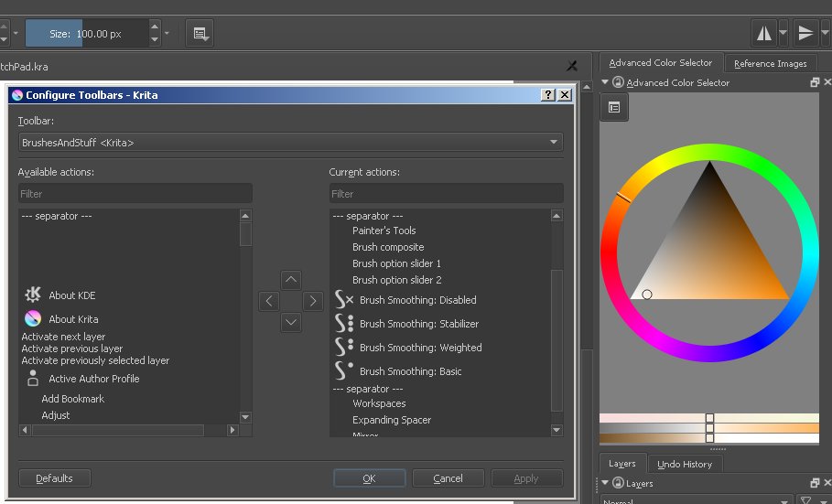Close the ScratchPad.kra document tab
The image size is (832, 504).
pyautogui.click(x=571, y=66)
